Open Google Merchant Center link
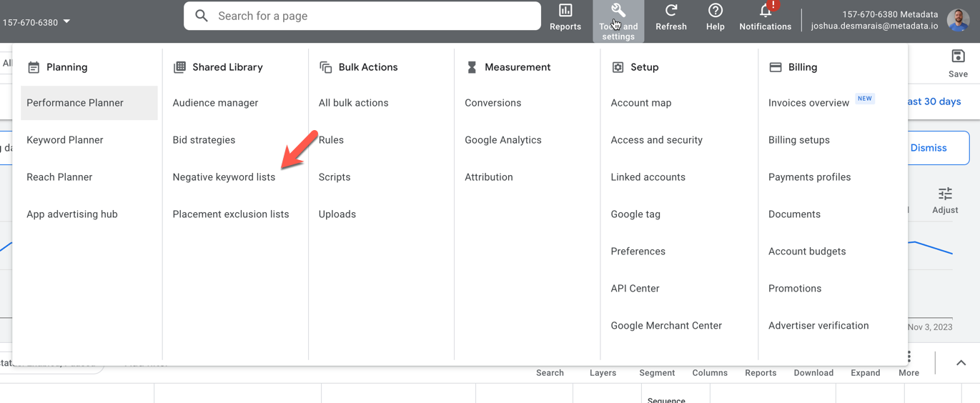980x403 pixels. tap(666, 326)
